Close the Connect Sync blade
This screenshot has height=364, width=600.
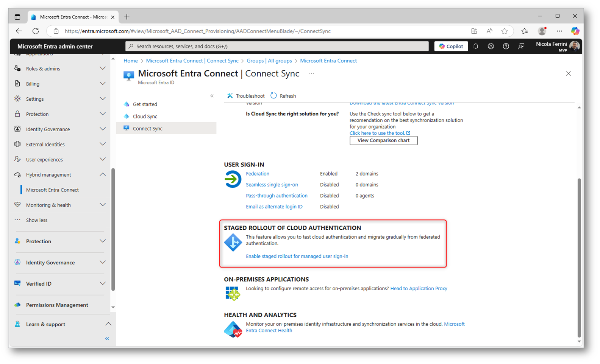tap(568, 73)
